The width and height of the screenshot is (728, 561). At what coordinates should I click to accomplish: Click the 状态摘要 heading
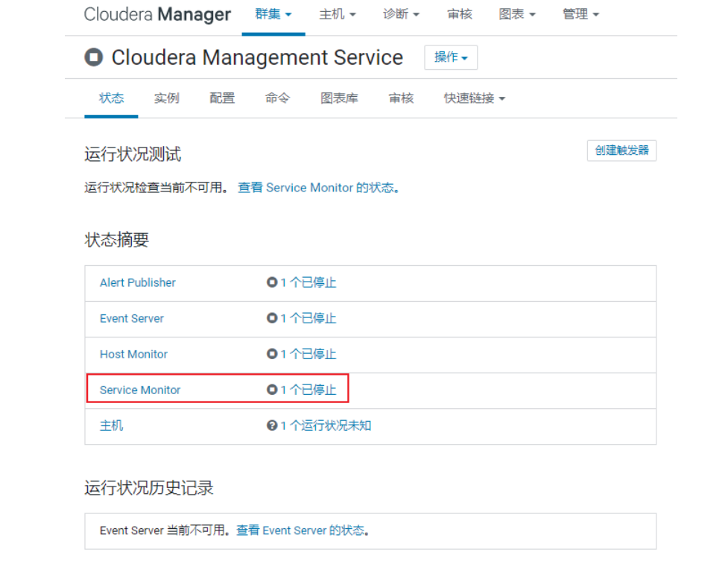click(116, 240)
